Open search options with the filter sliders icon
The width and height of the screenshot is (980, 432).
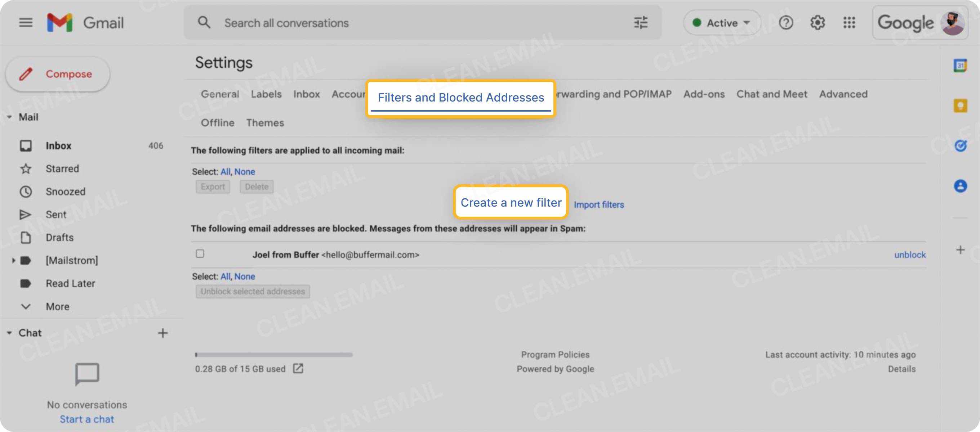coord(641,22)
